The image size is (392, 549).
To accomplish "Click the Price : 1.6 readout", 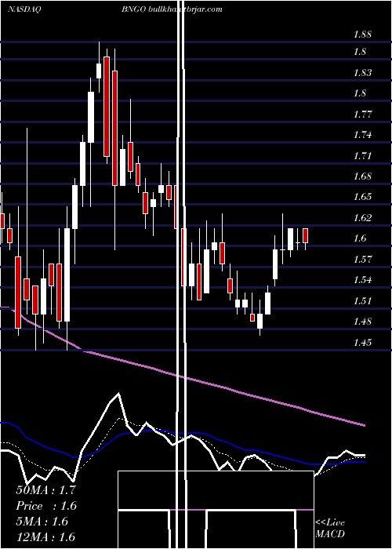I will (46, 506).
